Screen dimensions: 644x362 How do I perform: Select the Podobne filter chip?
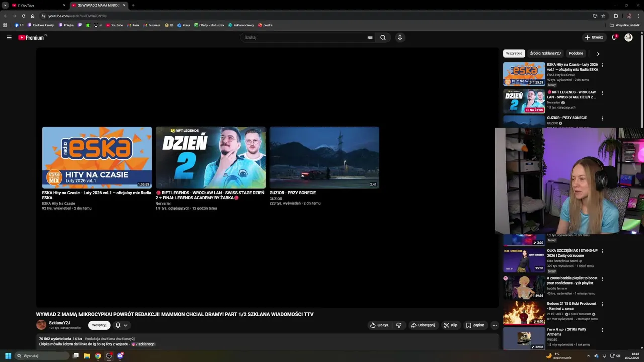[576, 53]
